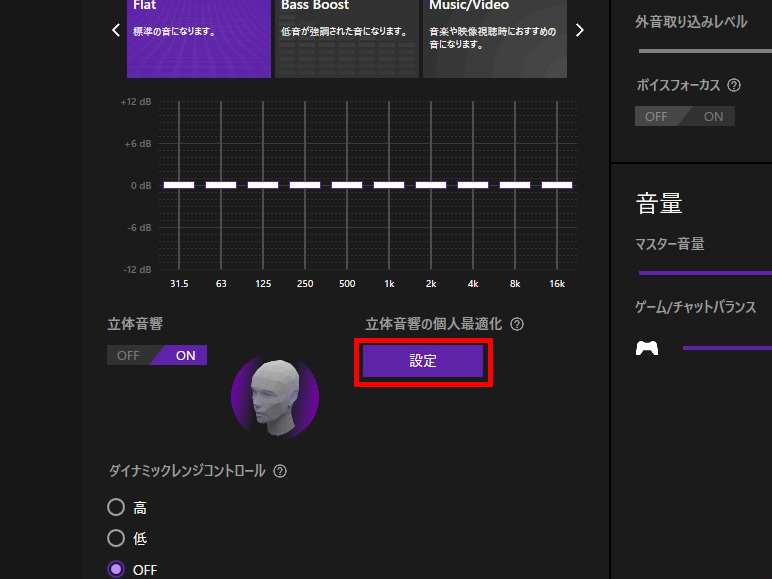
Task: Select the 低 dynamic range option
Action: click(117, 539)
